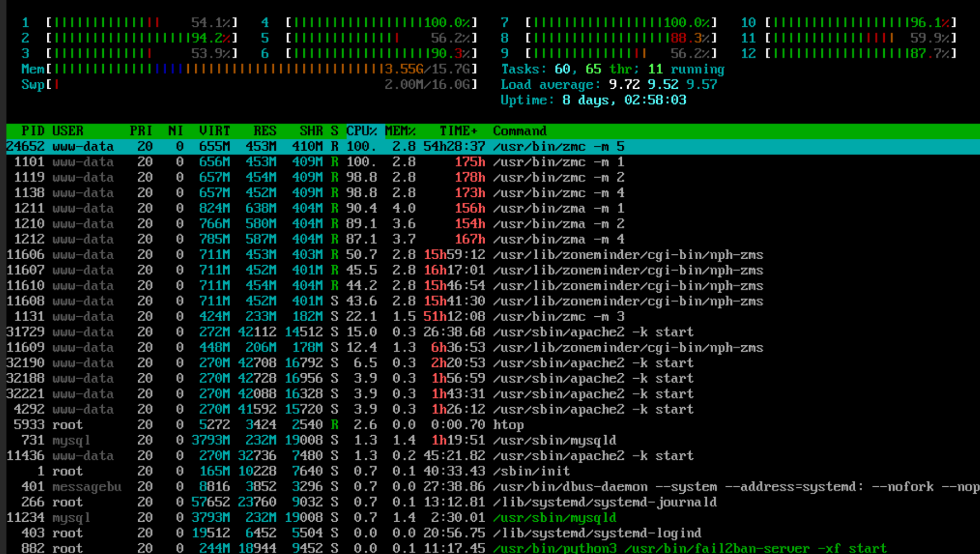Select systemd-journald process 266
Screen dimensions: 980x554
click(x=493, y=502)
